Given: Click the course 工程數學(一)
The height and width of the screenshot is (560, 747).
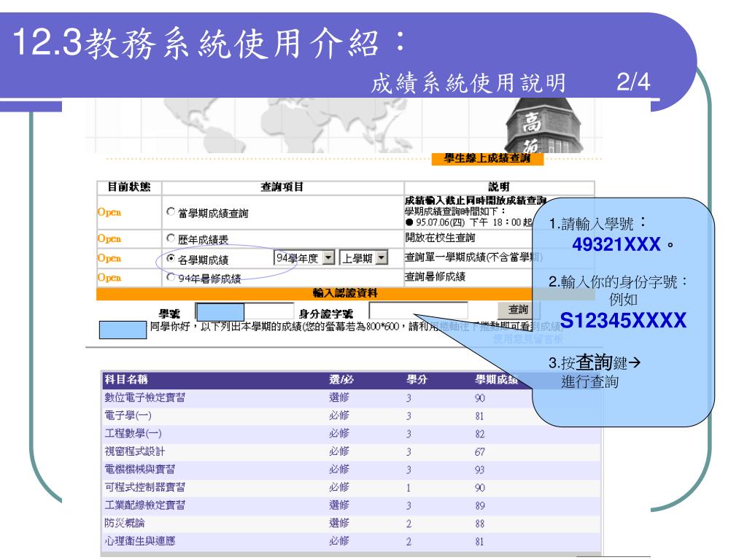Looking at the screenshot, I should (133, 434).
